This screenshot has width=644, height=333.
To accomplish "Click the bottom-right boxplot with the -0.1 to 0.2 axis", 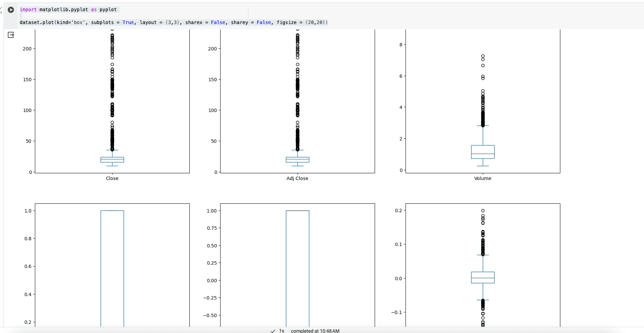I will [483, 265].
